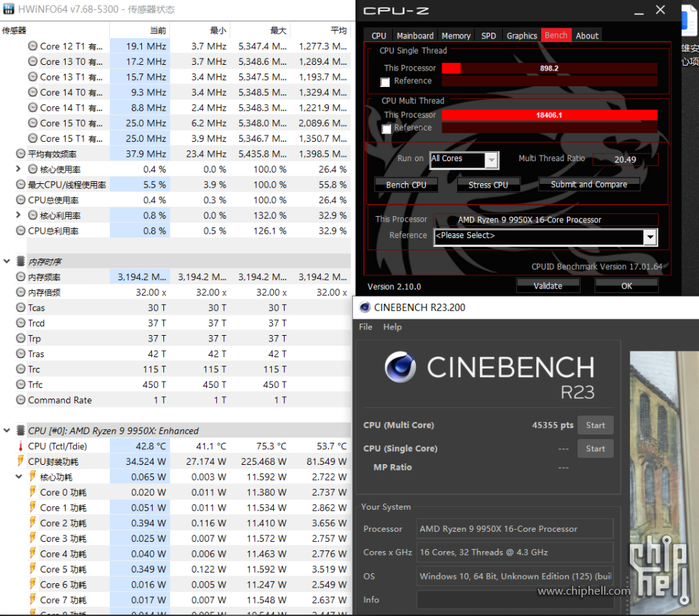Screen dimensions: 699x616
Task: Open the File menu in Cinebench
Action: [365, 327]
